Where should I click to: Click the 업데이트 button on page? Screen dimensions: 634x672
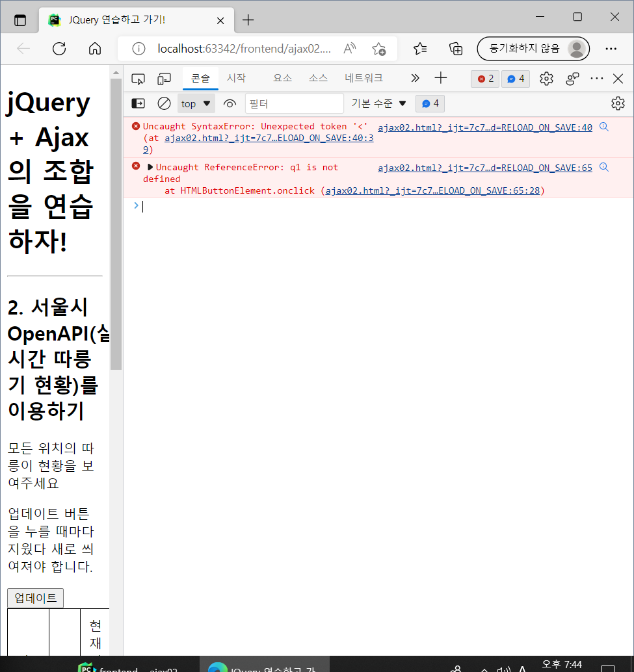click(x=36, y=598)
